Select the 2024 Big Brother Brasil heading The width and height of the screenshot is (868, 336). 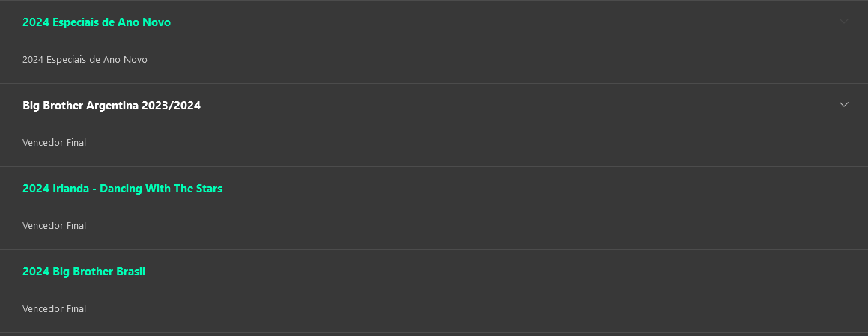point(84,272)
